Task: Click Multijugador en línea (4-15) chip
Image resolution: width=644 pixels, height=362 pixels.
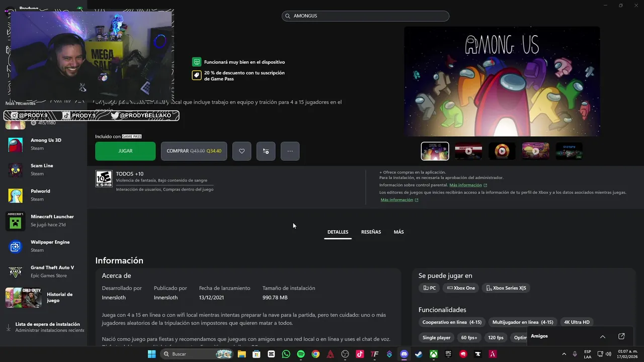Action: point(523,322)
